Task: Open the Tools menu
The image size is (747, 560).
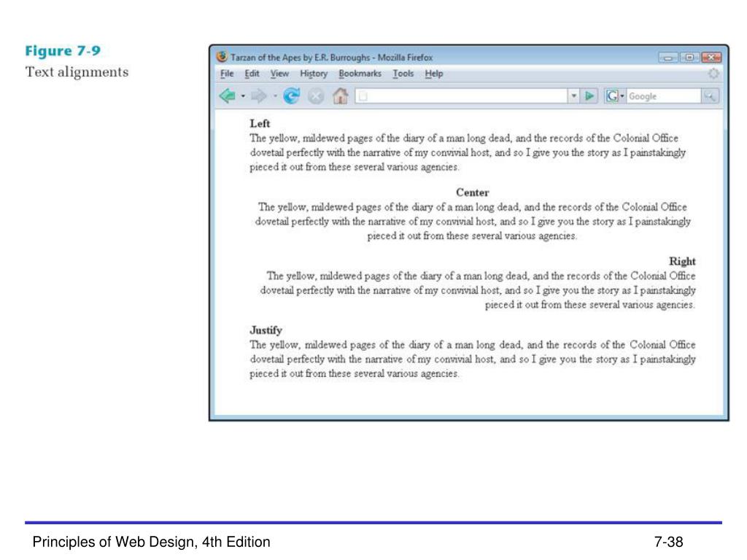Action: [403, 74]
